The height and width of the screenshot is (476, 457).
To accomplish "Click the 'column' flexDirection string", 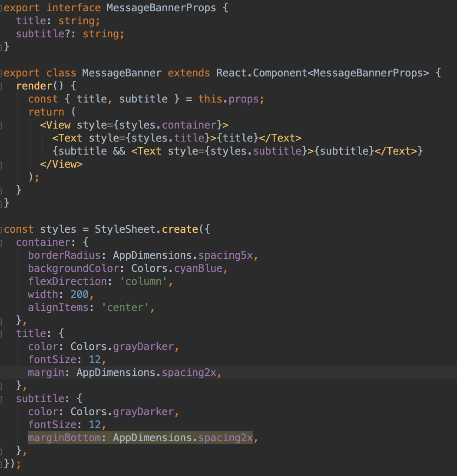I will pos(143,281).
